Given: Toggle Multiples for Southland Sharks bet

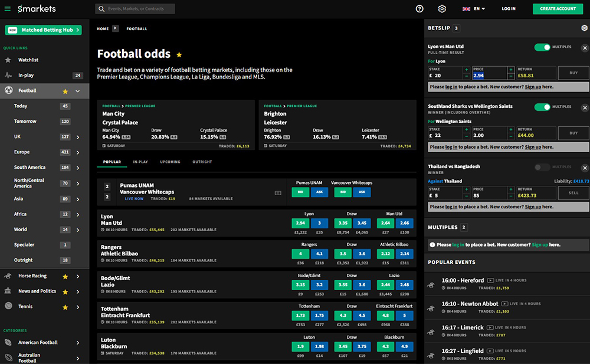Looking at the screenshot, I should pos(542,107).
